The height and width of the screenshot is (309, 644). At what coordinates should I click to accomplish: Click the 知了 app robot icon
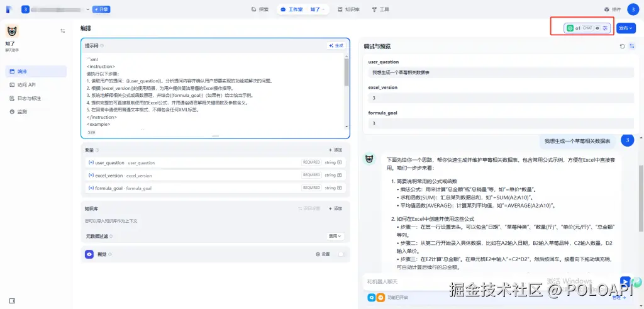(12, 31)
